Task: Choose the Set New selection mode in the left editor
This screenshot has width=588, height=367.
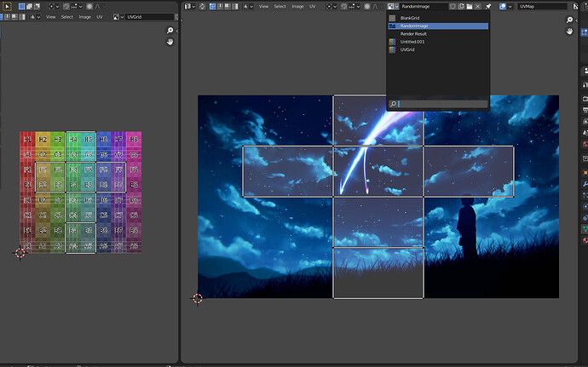Action: click(22, 6)
